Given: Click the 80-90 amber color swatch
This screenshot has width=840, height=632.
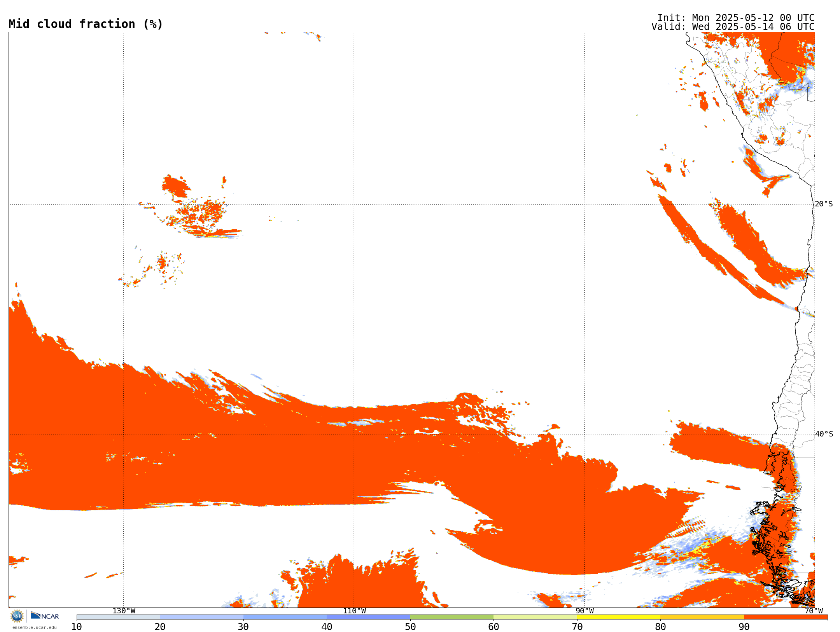Looking at the screenshot, I should (x=702, y=617).
